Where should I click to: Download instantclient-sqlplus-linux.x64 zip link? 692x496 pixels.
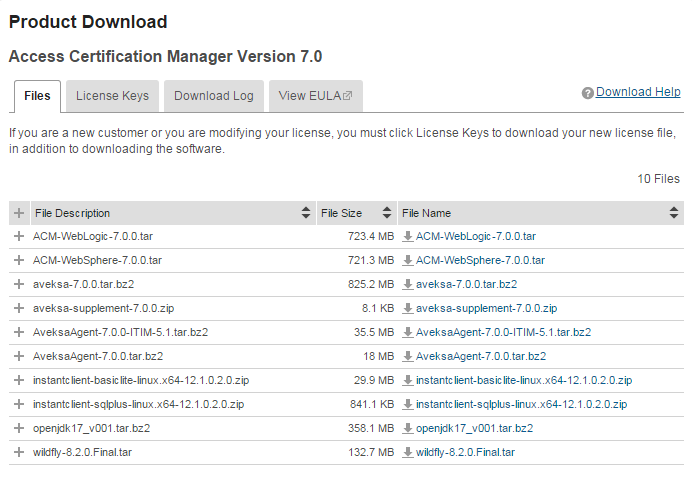pyautogui.click(x=521, y=404)
